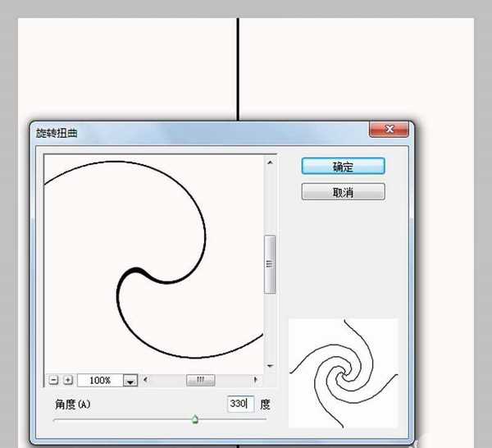Open the 100% zoom level dropdown arrow
Screen dimensions: 492x448
pos(130,381)
